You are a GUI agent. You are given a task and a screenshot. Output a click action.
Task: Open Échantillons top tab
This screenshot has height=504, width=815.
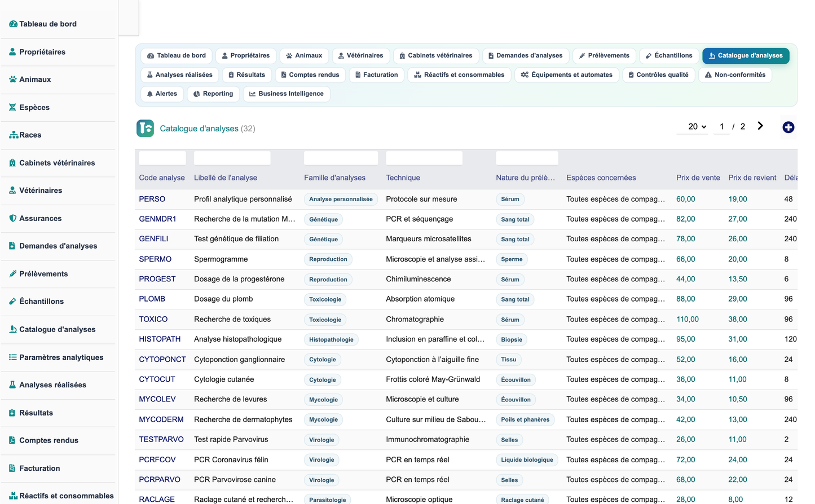(669, 56)
